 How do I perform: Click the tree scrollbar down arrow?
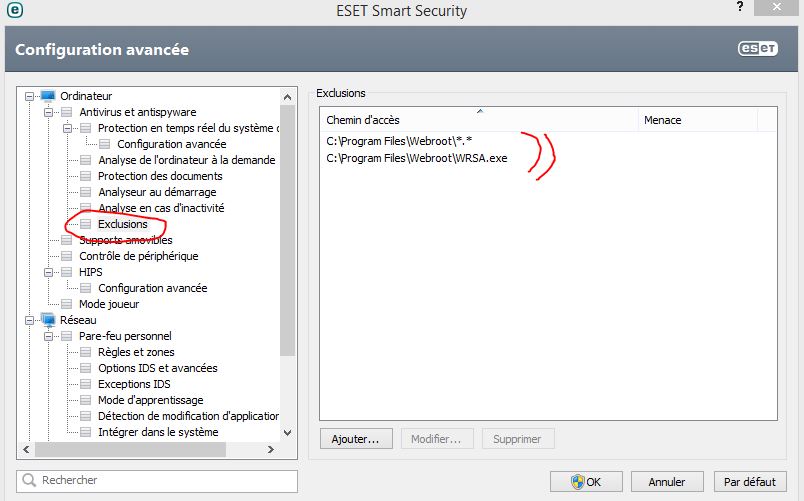pos(288,433)
